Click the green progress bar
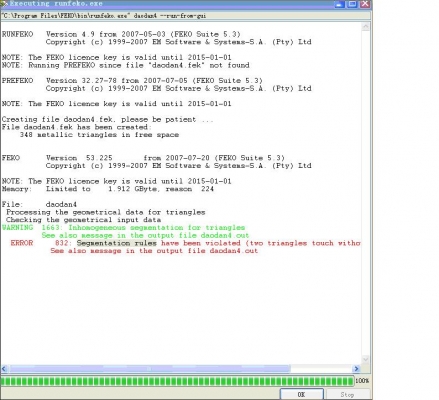This screenshot has width=439, height=400. [x=177, y=381]
